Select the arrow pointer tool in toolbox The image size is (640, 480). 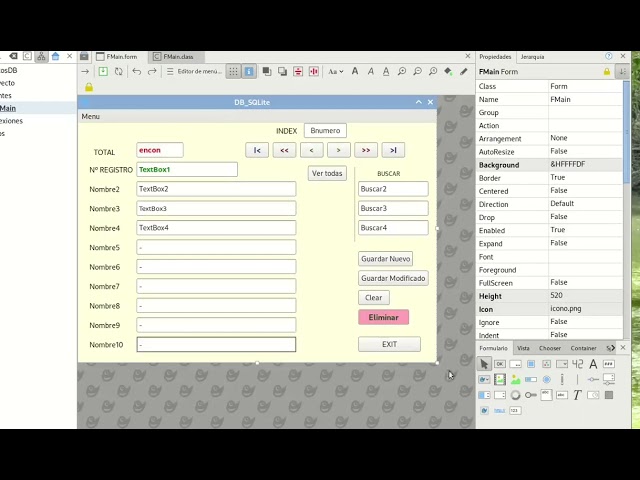point(484,364)
